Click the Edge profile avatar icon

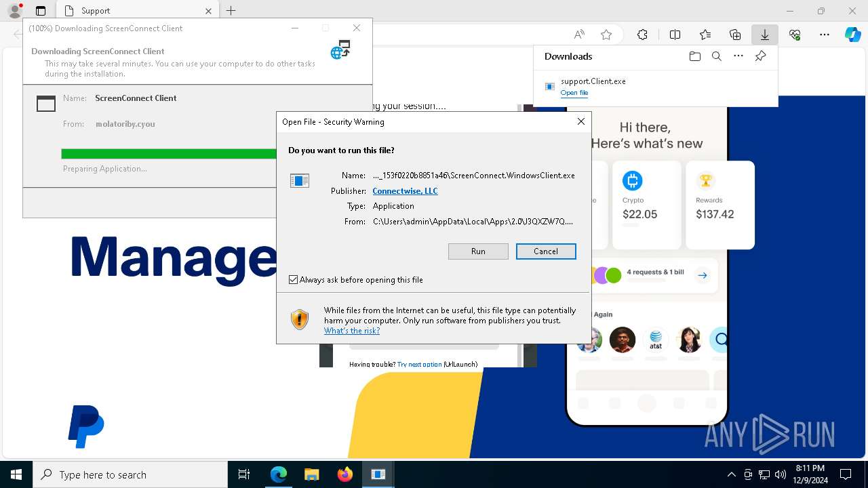(x=15, y=11)
